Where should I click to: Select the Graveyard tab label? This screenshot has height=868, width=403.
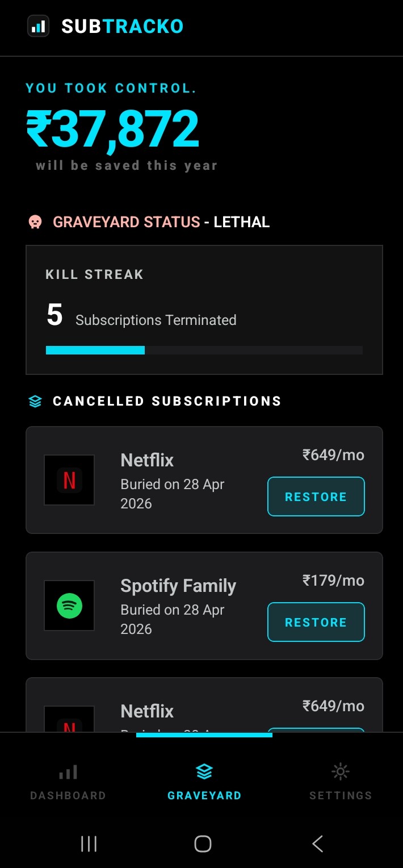coord(204,795)
